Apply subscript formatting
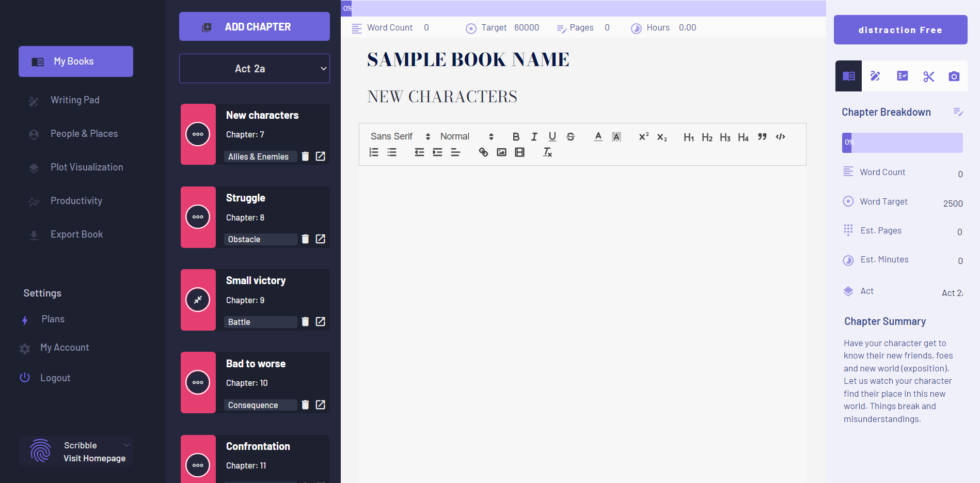The height and width of the screenshot is (483, 980). [x=662, y=137]
